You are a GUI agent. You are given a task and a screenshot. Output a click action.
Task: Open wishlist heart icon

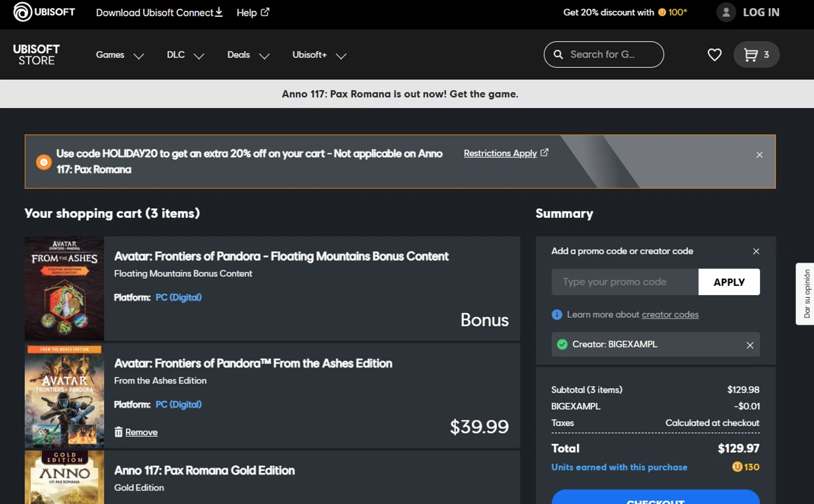[715, 54]
